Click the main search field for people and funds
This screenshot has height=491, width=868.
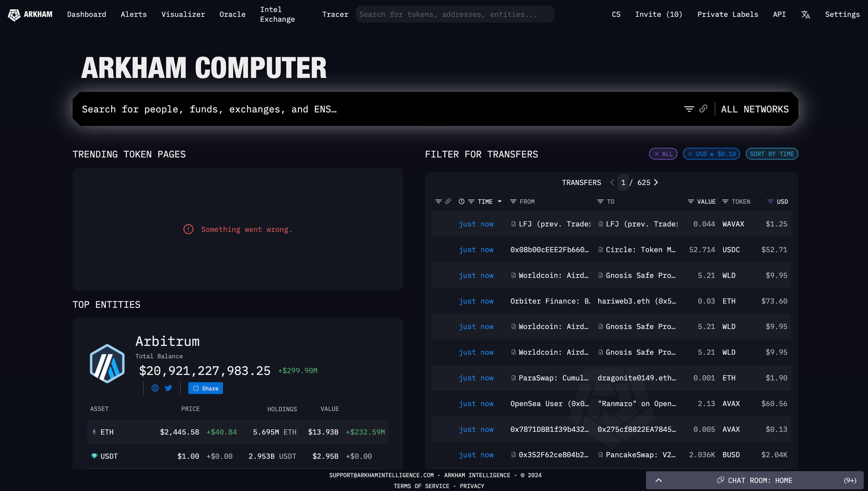click(325, 109)
